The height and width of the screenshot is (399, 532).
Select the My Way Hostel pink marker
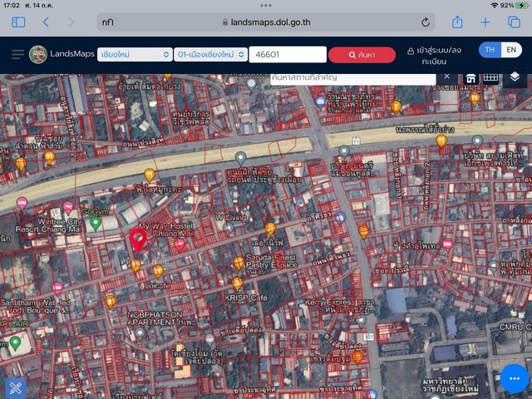[x=180, y=244]
